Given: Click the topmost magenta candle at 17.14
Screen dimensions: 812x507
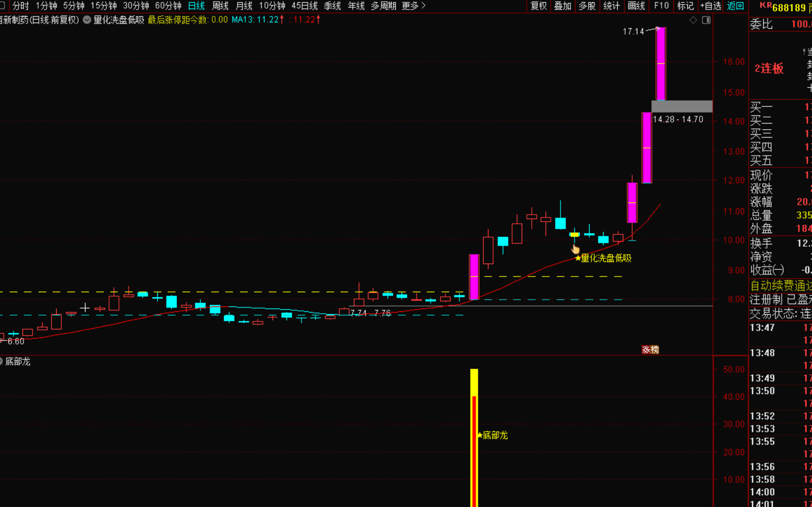Looking at the screenshot, I should 661,63.
